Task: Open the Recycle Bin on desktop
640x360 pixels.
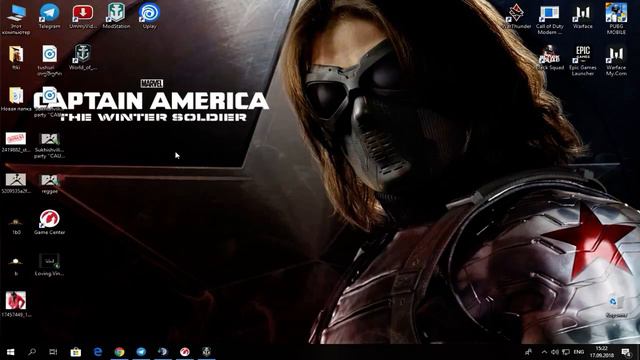Action: coord(616,307)
